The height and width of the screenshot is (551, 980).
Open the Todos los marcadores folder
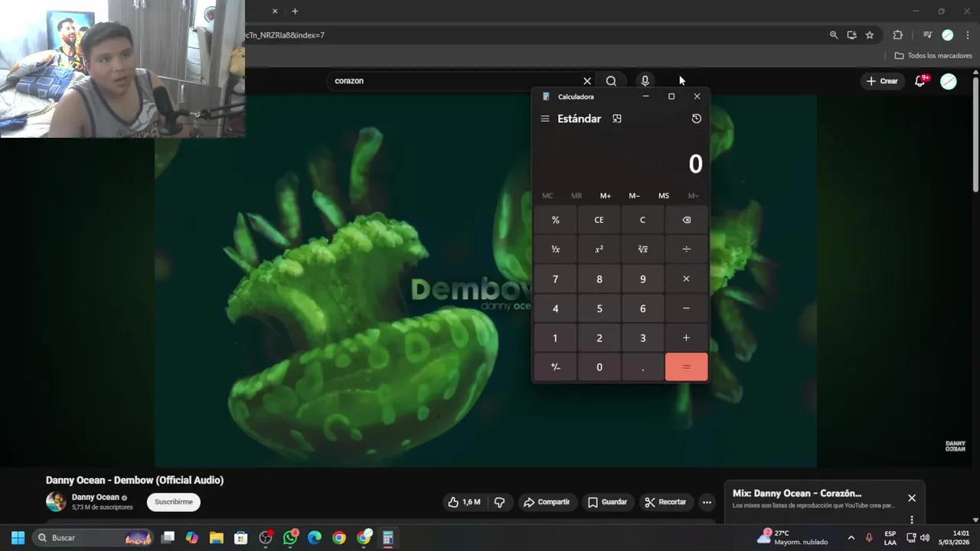point(933,56)
